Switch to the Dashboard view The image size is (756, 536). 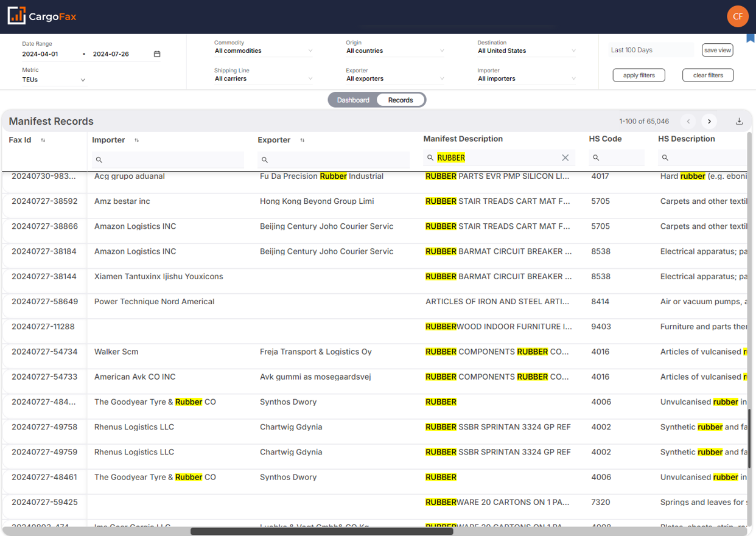click(353, 100)
